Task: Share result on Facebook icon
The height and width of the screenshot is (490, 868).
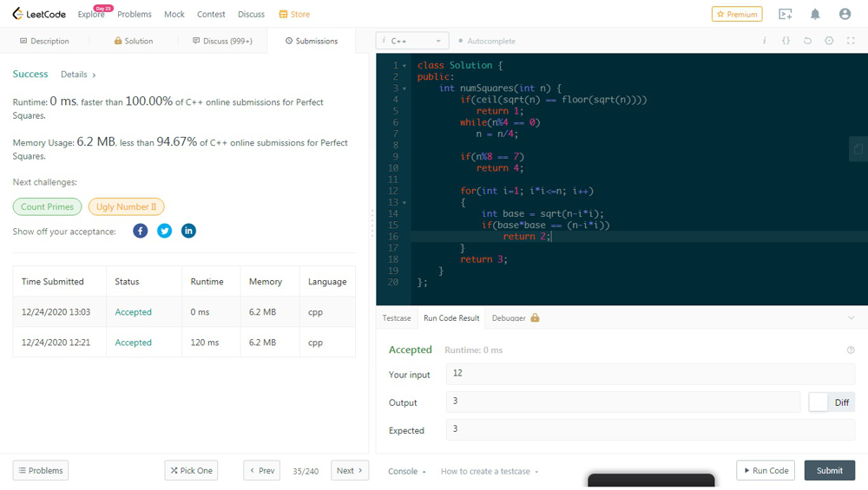Action: pyautogui.click(x=140, y=231)
